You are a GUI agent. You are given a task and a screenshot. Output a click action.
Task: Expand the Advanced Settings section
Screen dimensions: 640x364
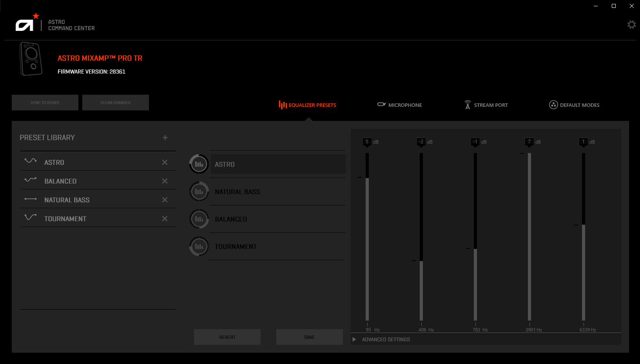point(355,339)
